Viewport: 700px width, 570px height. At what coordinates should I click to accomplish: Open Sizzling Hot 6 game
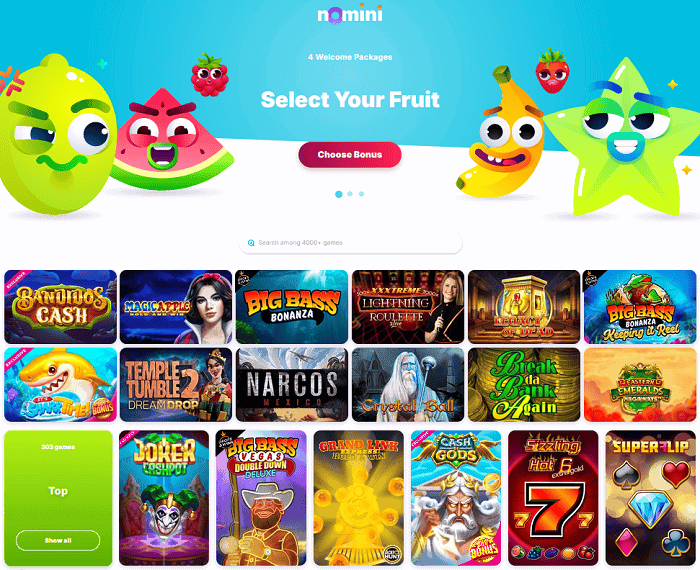click(x=553, y=498)
